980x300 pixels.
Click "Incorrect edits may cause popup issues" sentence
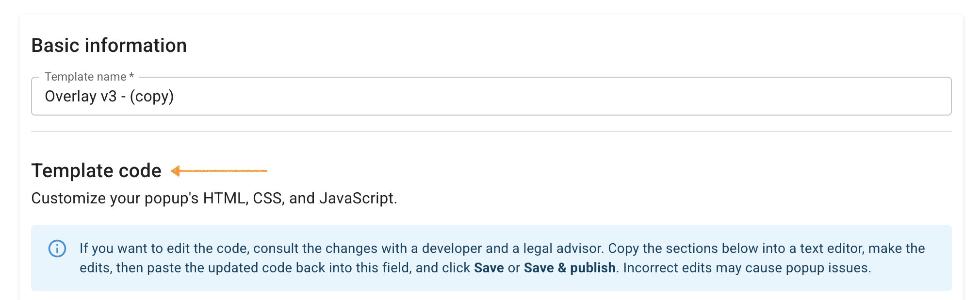[747, 268]
